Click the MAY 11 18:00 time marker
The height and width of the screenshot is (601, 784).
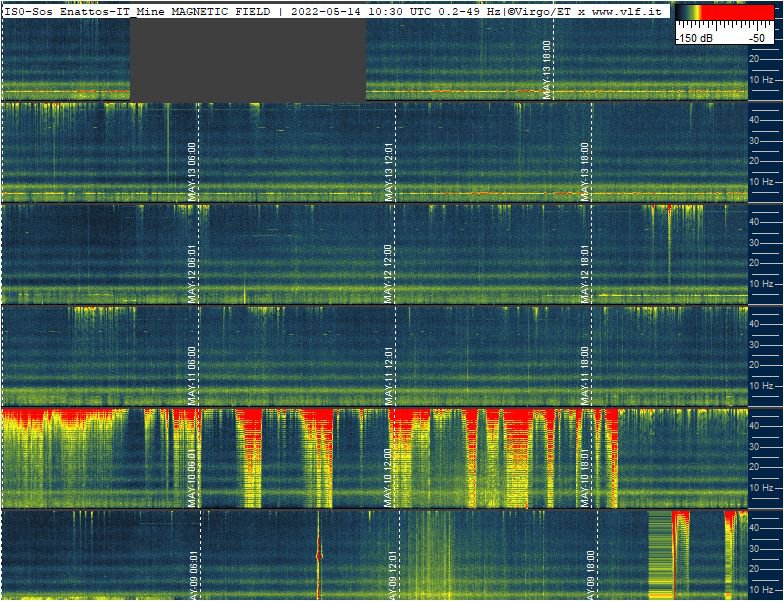click(x=585, y=375)
